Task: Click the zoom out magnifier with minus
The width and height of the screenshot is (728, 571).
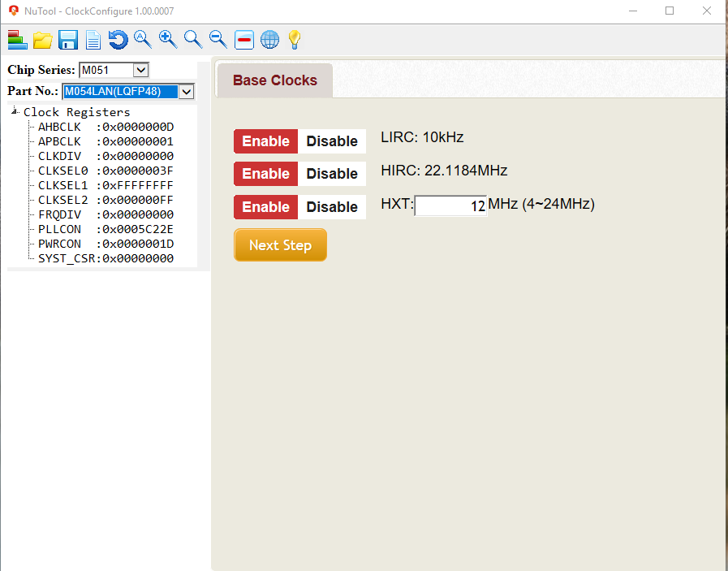Action: [x=218, y=38]
